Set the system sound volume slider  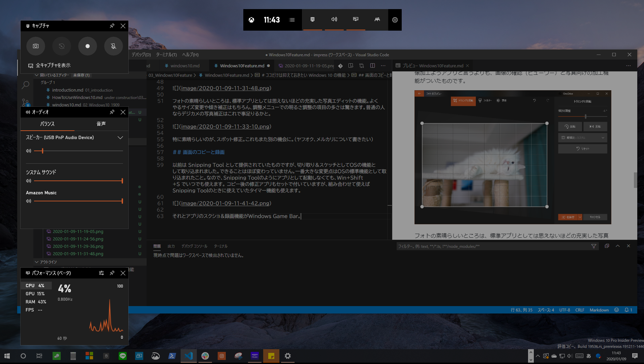point(79,181)
